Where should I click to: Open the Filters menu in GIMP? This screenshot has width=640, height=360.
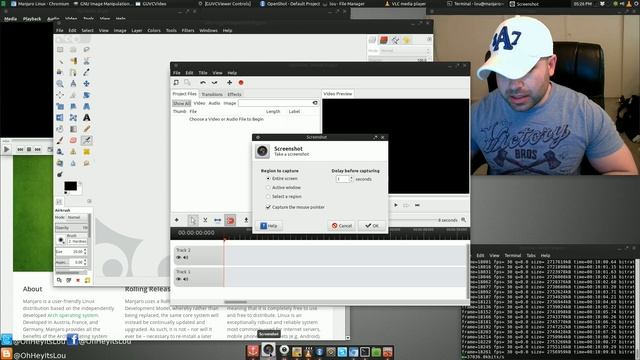click(x=188, y=31)
